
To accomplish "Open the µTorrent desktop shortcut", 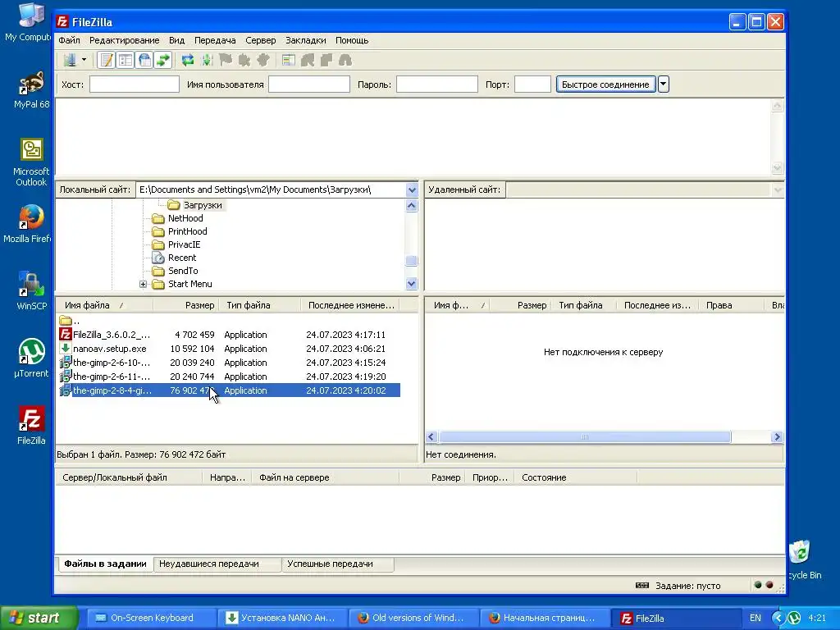I will click(x=32, y=358).
